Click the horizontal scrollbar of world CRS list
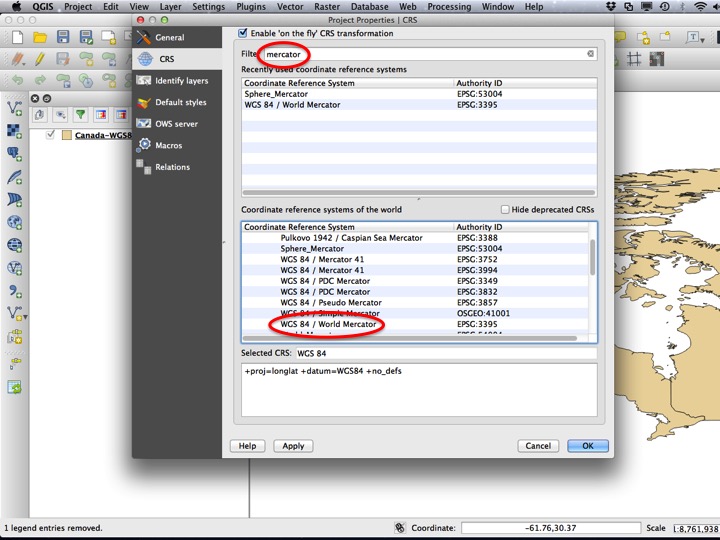720x540 pixels. click(x=410, y=338)
